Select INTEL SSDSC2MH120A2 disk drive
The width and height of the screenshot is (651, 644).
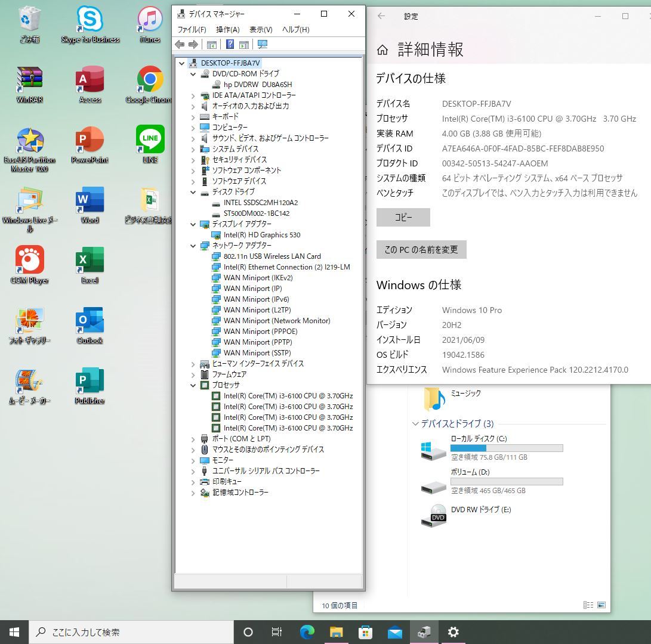click(260, 203)
